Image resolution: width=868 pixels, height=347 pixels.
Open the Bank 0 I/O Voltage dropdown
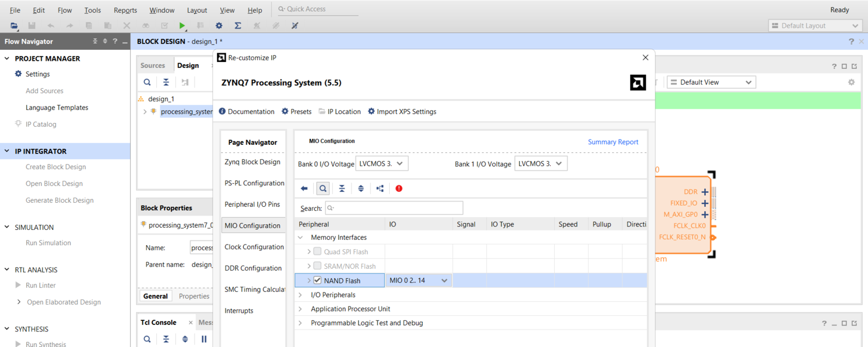382,163
